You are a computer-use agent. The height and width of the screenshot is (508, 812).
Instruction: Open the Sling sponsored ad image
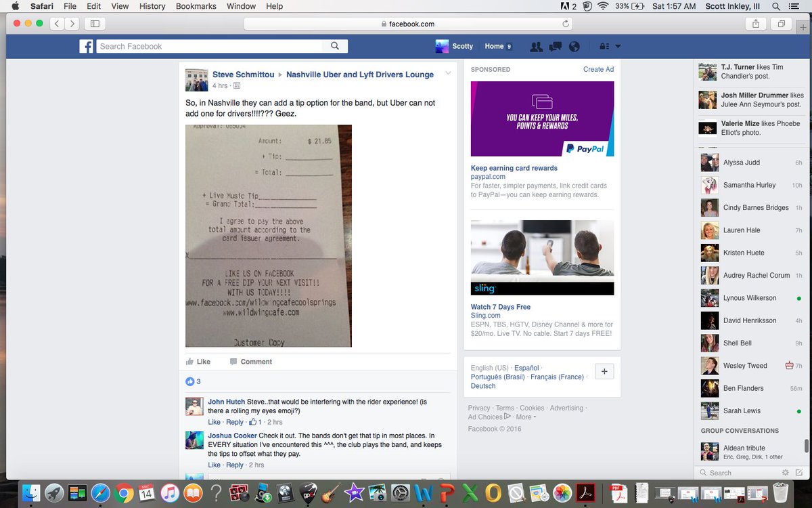tap(542, 257)
